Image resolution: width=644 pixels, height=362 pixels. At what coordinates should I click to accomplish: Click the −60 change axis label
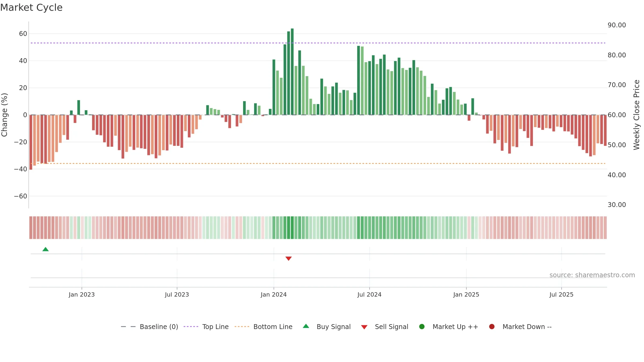click(x=21, y=196)
